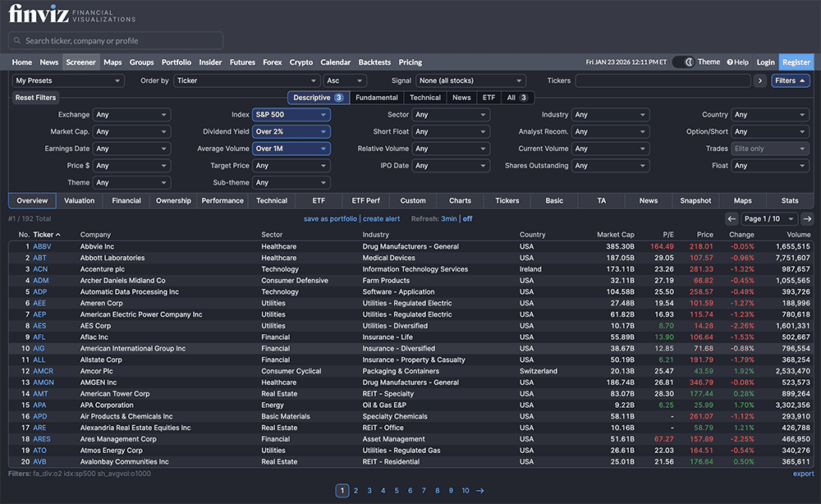Open the Futures menu item
The width and height of the screenshot is (821, 504).
point(242,62)
